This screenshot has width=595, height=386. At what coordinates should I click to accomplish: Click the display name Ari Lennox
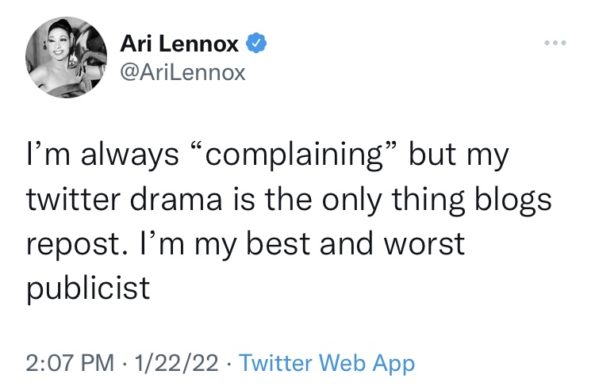(x=179, y=44)
